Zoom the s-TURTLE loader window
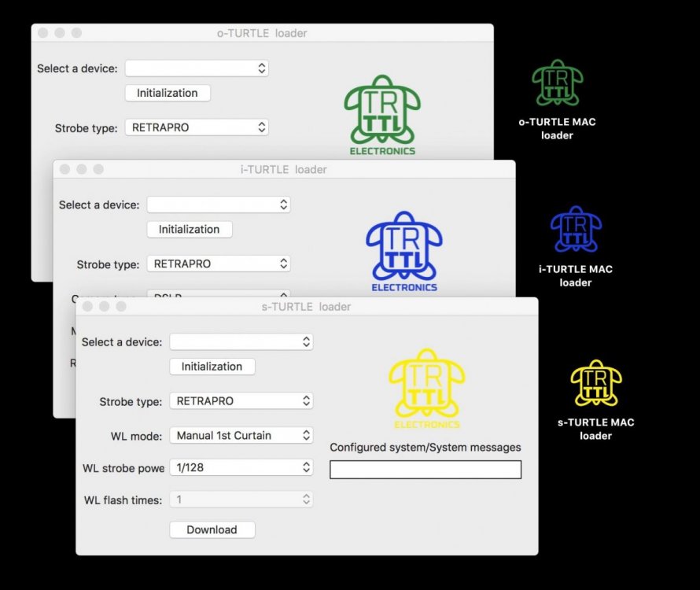The image size is (700, 590). point(121,306)
